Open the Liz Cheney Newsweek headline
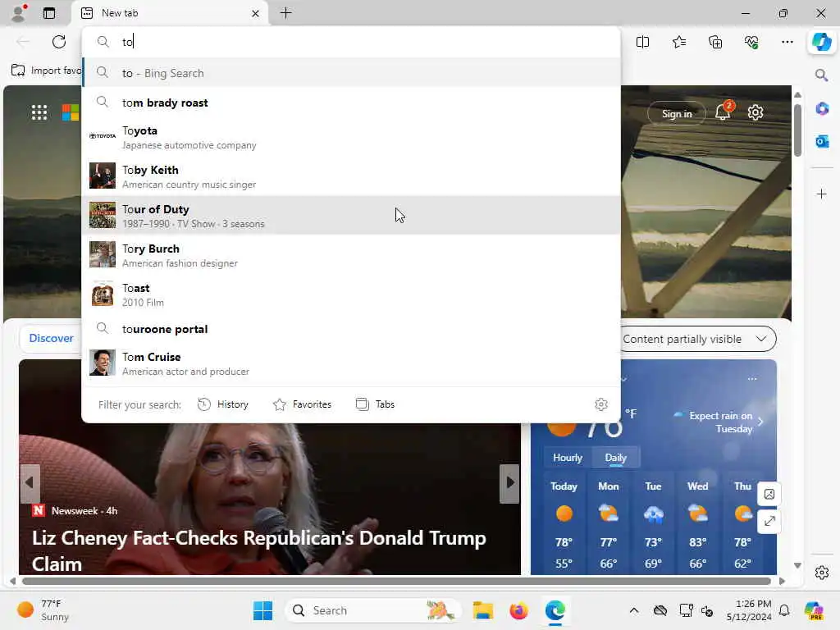Viewport: 840px width, 630px height. (258, 550)
